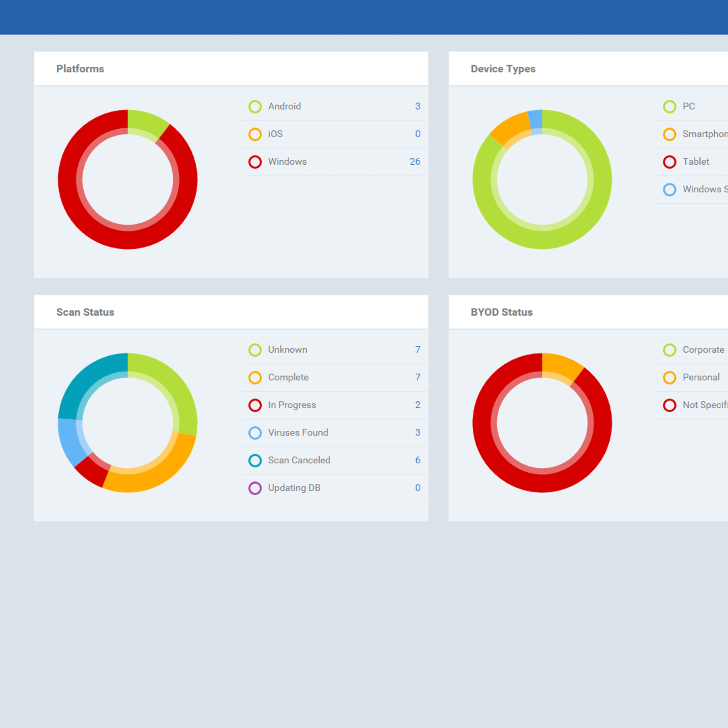Viewport: 728px width, 728px height.
Task: Click the Windows S blue legend circle
Action: point(669,189)
